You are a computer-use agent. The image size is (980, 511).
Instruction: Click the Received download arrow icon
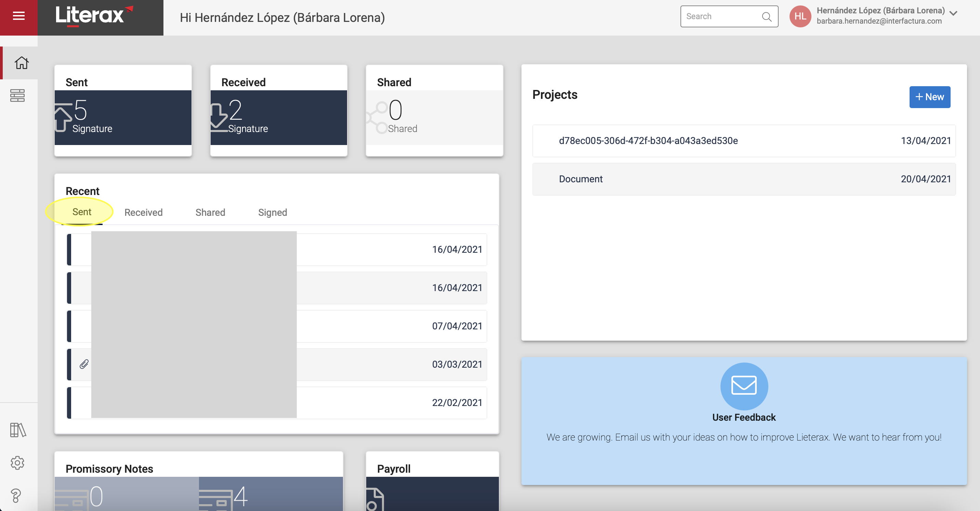pos(219,117)
